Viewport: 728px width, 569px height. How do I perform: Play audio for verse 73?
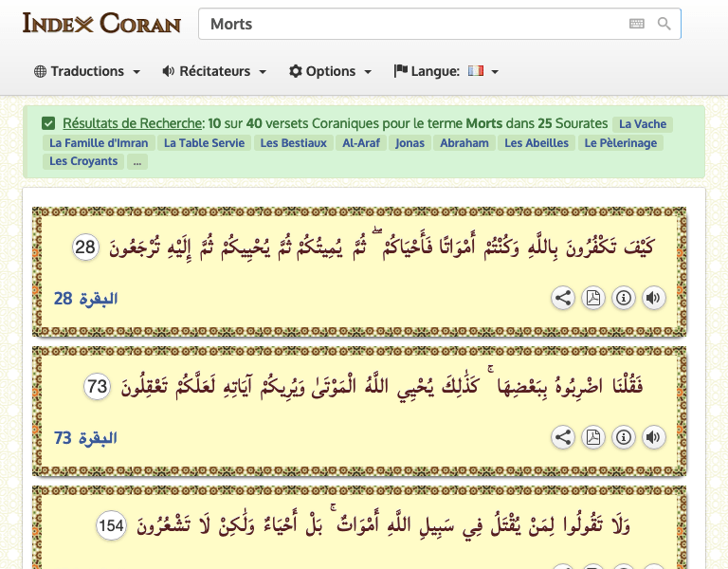[653, 437]
